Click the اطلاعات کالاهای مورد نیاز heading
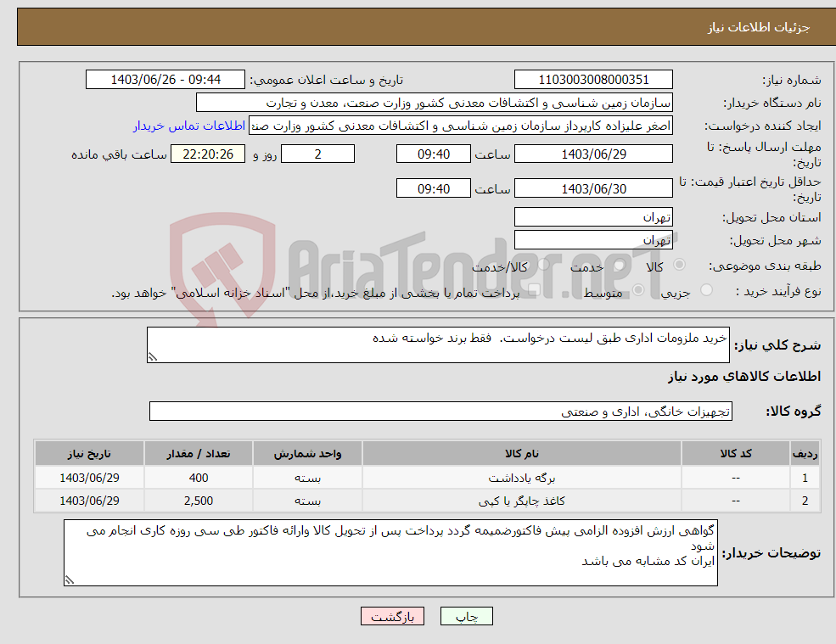Screen dimensions: 836x644 click(744, 377)
